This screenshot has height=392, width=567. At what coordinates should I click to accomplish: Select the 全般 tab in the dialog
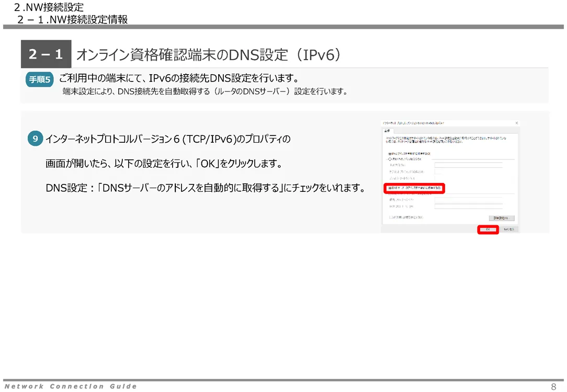coord(388,130)
